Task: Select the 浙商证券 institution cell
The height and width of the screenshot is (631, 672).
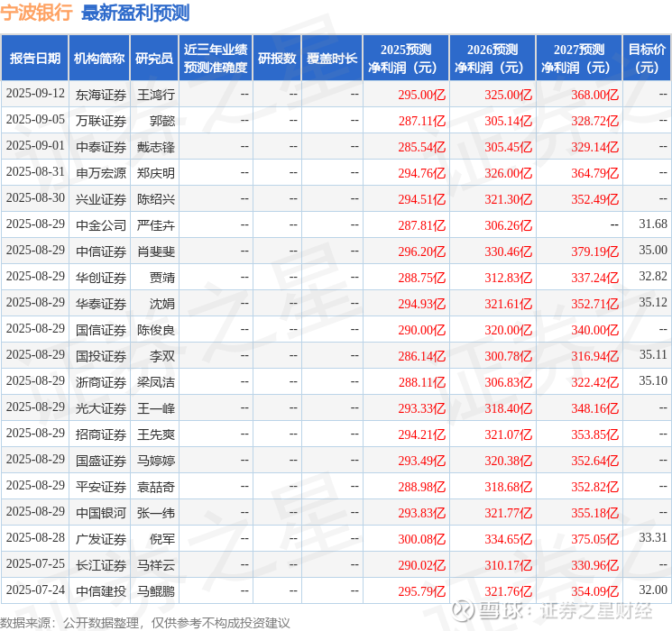Action: coord(101,382)
